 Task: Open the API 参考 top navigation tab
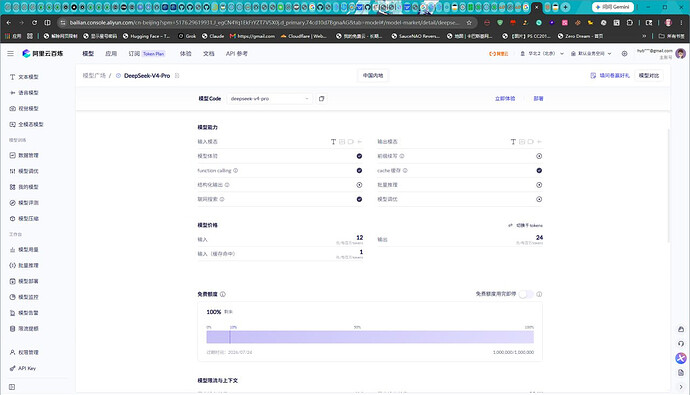point(237,54)
